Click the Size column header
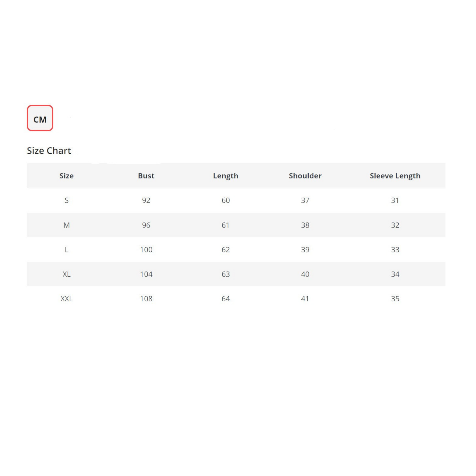This screenshot has width=476, height=476. 67,176
